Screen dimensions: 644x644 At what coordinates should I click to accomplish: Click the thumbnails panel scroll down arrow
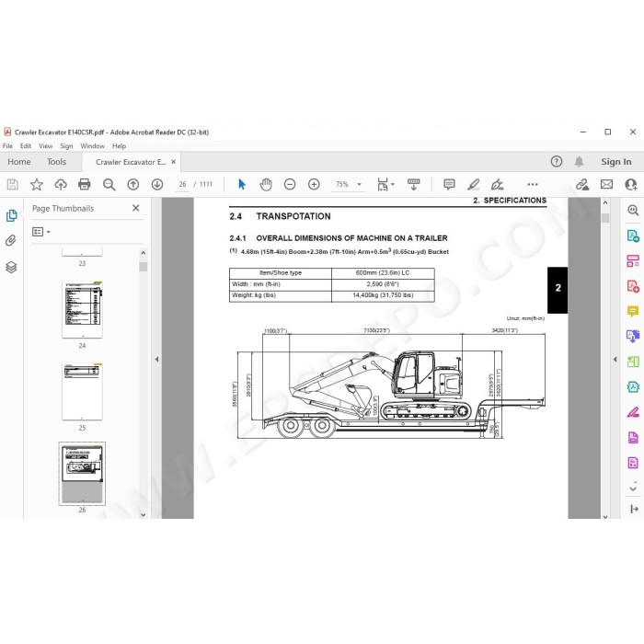pyautogui.click(x=143, y=514)
